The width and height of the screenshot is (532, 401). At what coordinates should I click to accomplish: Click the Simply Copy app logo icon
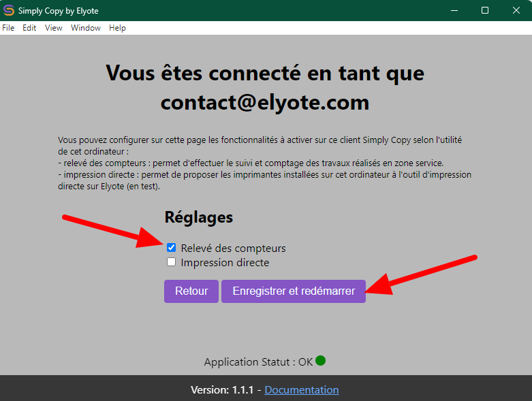8,10
